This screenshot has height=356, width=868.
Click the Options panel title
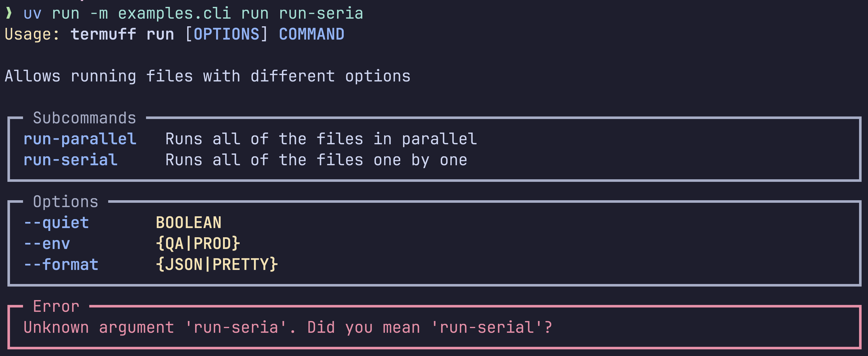(x=66, y=202)
